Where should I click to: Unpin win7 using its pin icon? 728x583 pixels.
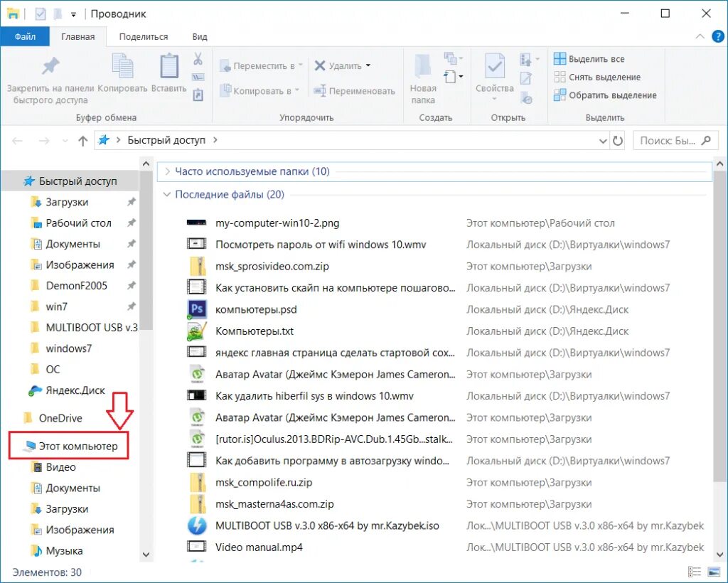tap(132, 306)
